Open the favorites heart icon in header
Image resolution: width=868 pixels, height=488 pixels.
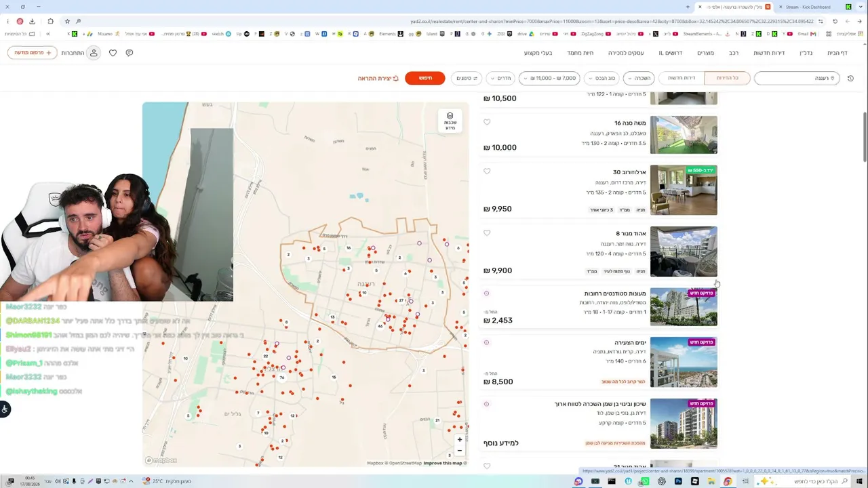pyautogui.click(x=113, y=53)
